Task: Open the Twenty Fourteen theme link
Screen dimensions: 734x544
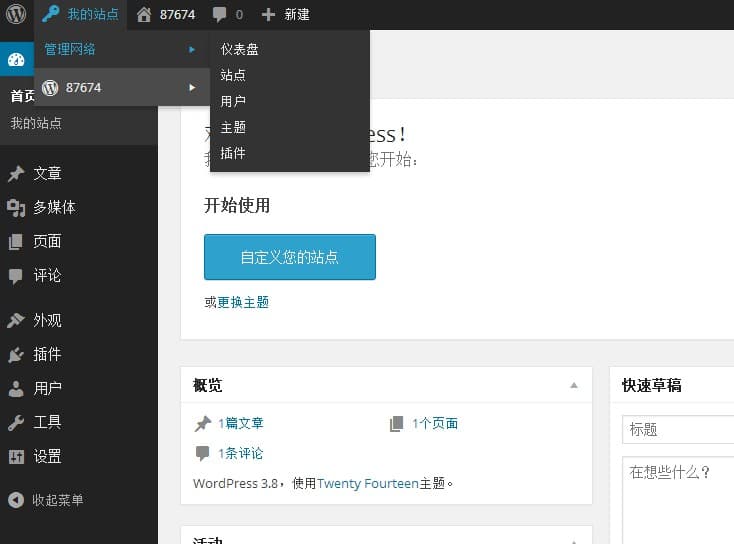Action: pos(368,483)
